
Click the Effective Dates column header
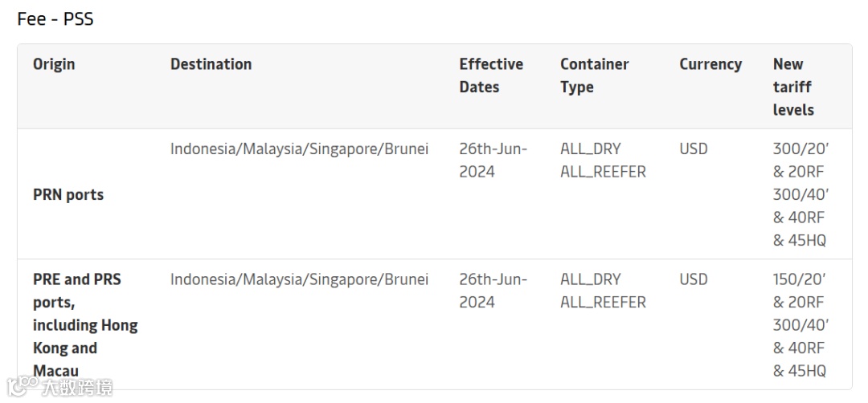(x=490, y=75)
